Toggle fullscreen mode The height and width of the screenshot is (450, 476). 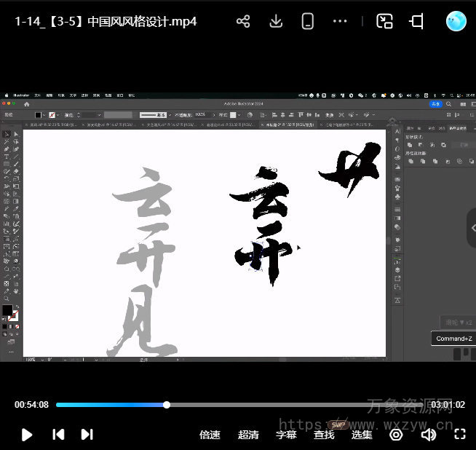[x=460, y=435]
